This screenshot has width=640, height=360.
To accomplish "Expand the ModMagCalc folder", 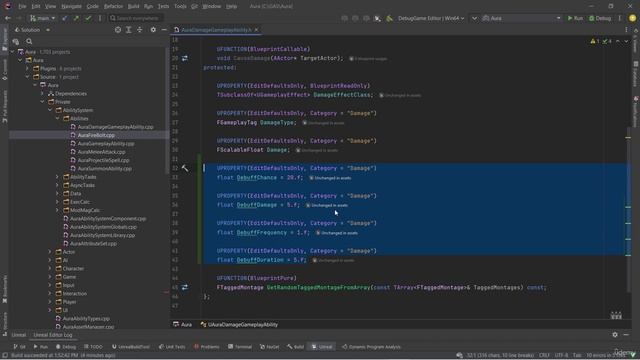I will pos(58,210).
